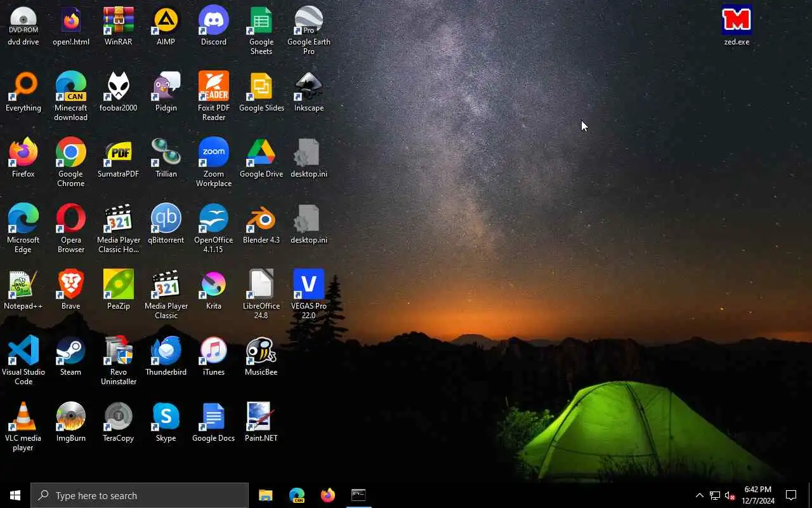Select the Google Slides desktop shortcut
Screen dimensions: 812x508
(261, 92)
